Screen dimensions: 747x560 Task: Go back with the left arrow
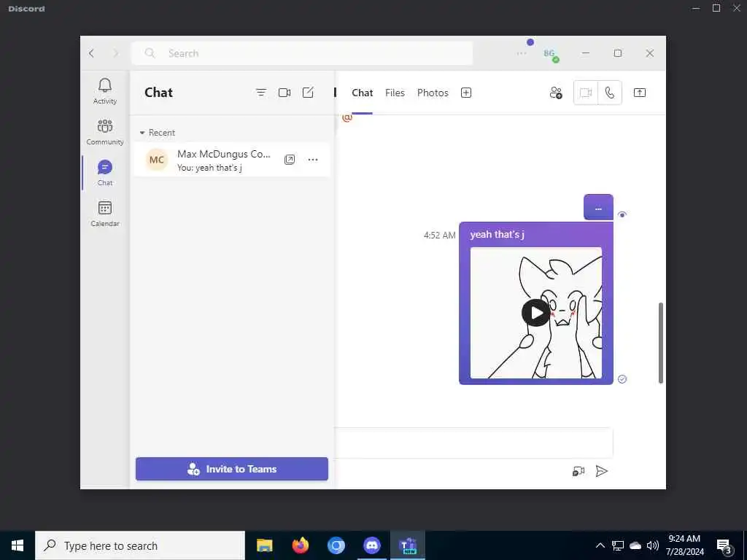pos(91,53)
